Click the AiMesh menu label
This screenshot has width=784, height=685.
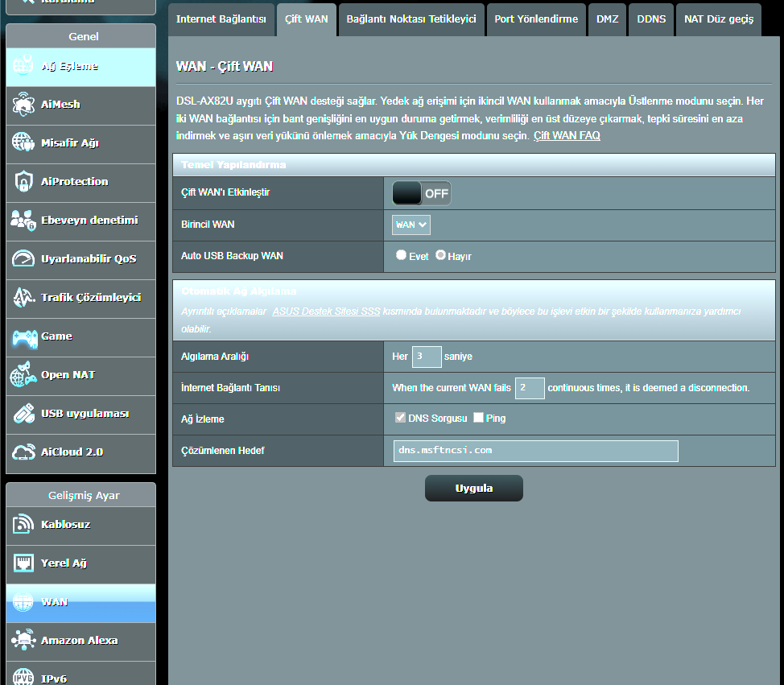(60, 105)
